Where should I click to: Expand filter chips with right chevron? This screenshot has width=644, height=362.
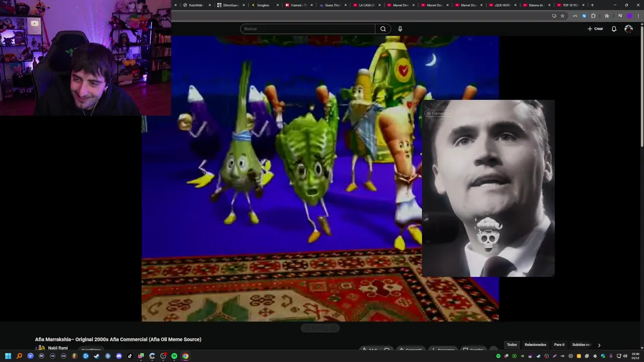coord(599,345)
